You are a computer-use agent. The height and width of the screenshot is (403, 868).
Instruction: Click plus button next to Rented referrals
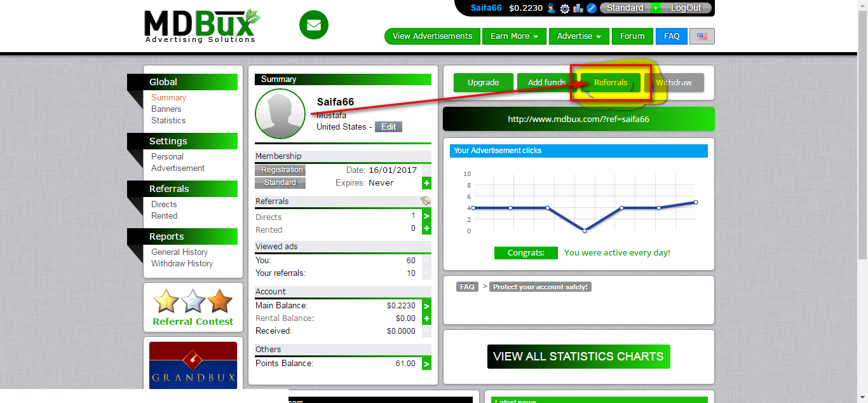[x=426, y=229]
